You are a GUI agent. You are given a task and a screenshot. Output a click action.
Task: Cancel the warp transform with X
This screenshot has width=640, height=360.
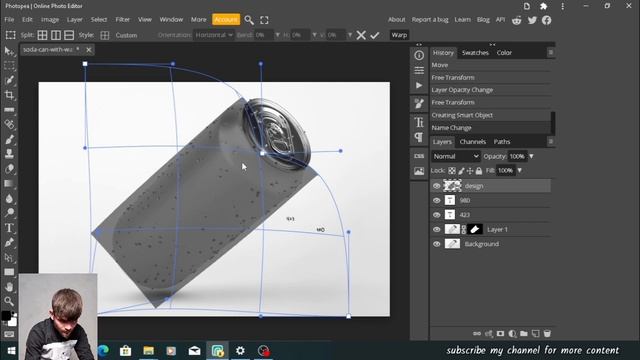(361, 35)
